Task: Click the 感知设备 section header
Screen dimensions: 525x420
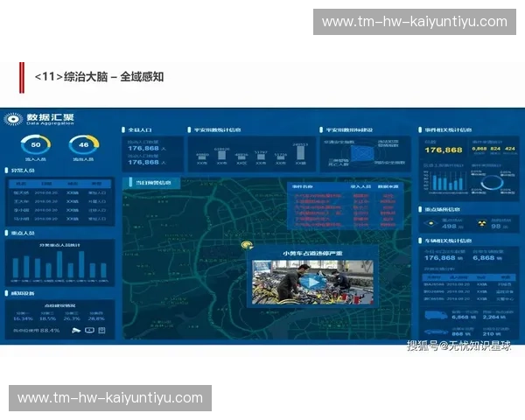Action: [x=23, y=293]
